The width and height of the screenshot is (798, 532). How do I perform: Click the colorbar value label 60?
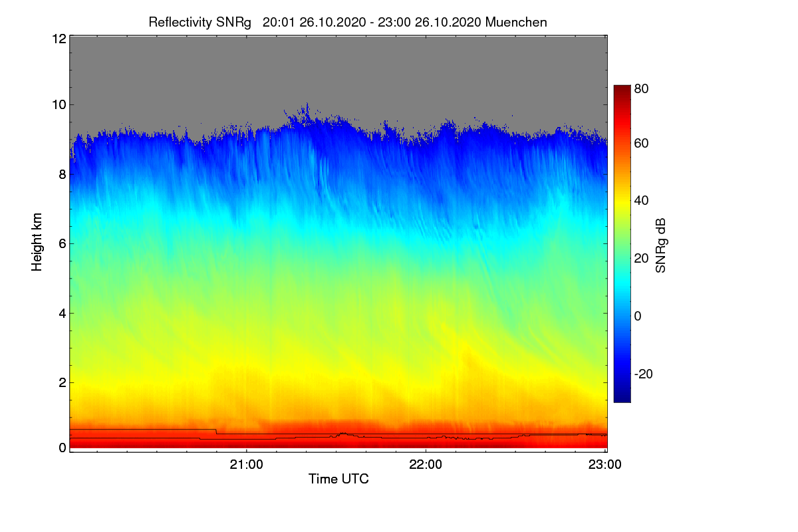click(x=641, y=143)
